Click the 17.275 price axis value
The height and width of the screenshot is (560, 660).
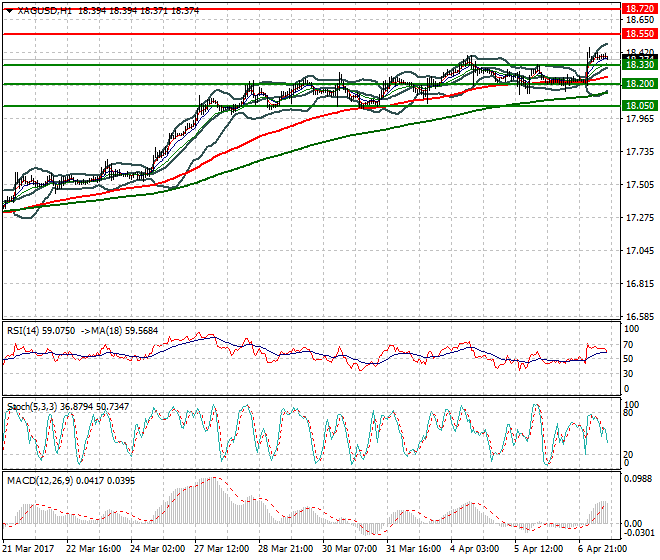click(x=640, y=217)
